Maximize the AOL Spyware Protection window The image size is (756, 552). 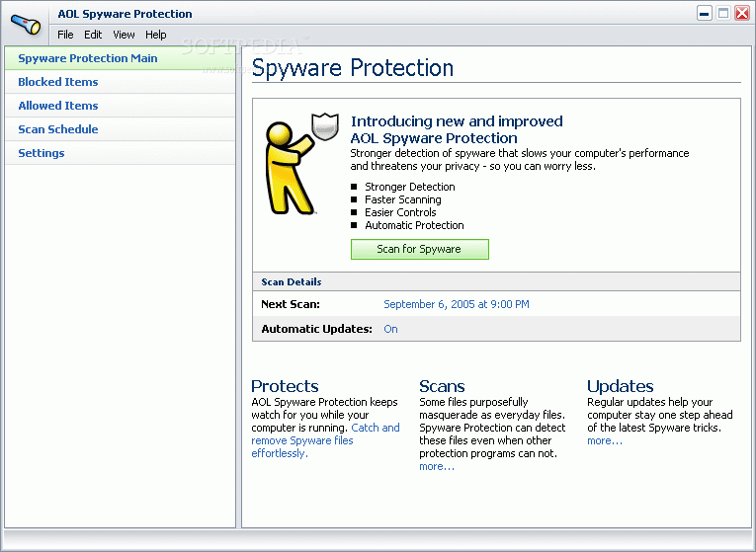[723, 14]
